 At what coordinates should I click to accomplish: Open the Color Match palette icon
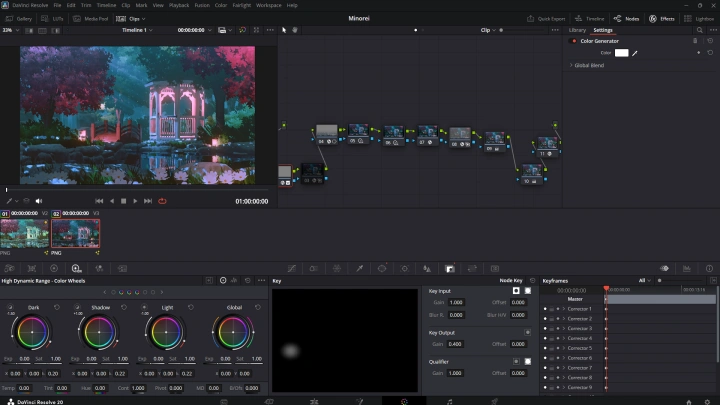tap(32, 269)
